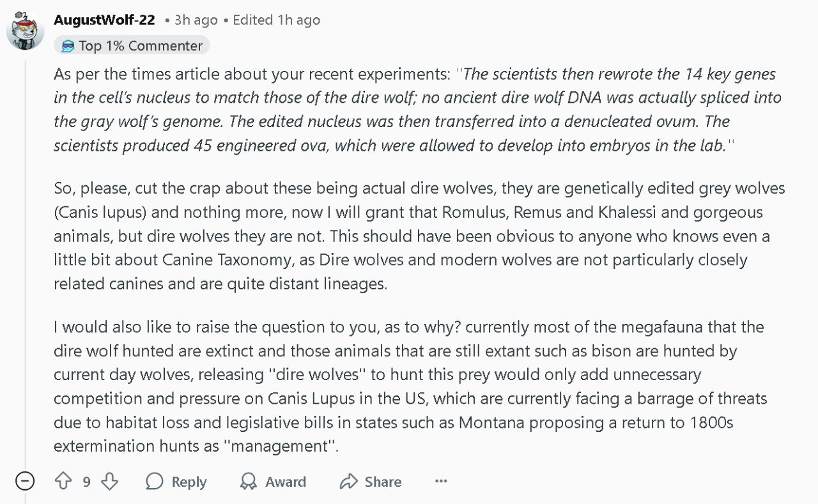Click the vote count number 9
This screenshot has width=818, height=504.
click(x=86, y=482)
